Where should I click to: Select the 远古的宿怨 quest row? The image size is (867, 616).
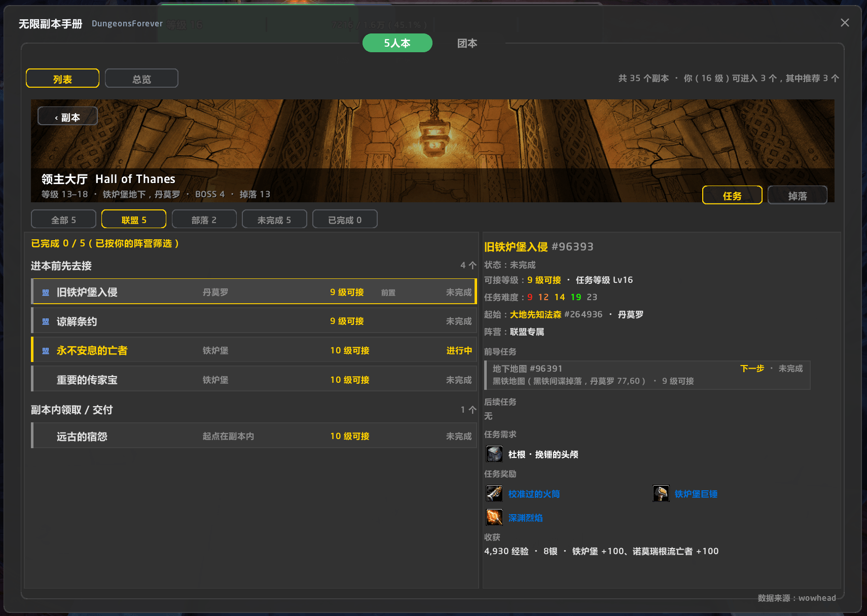(x=254, y=437)
